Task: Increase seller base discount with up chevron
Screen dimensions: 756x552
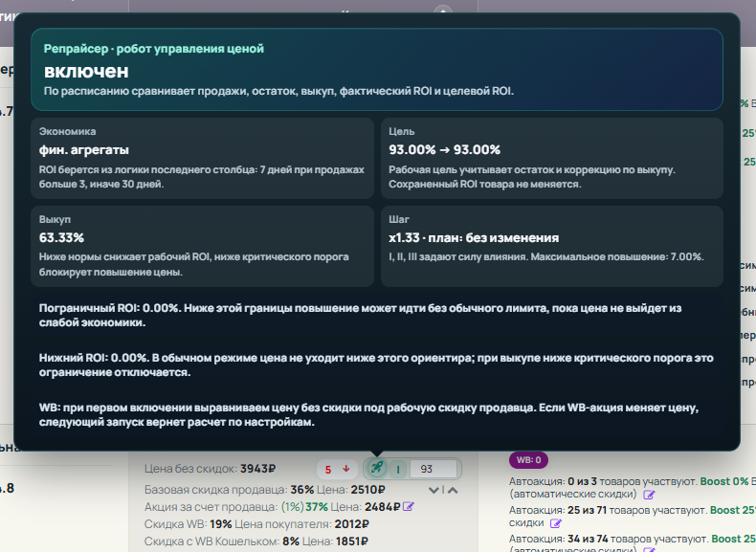Action: click(453, 490)
